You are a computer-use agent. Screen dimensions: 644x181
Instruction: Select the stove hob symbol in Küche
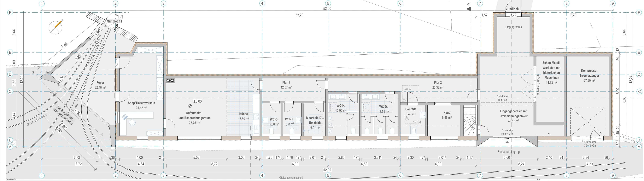pos(256,117)
